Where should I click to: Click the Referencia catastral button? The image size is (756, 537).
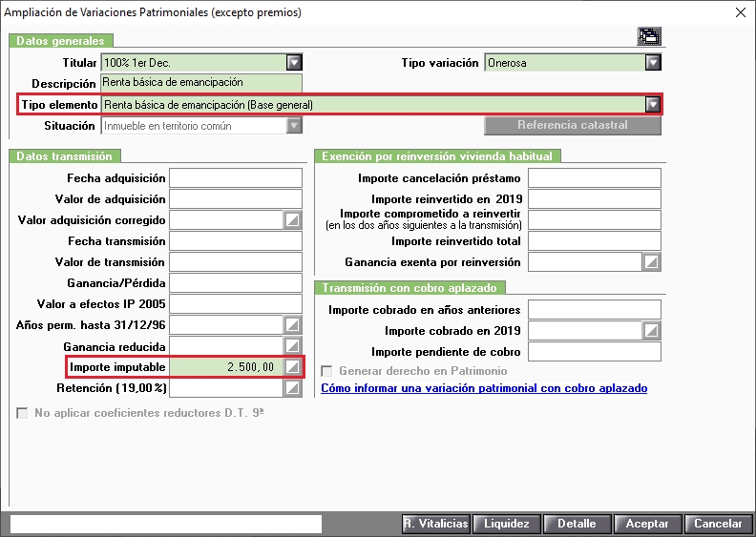(x=573, y=125)
